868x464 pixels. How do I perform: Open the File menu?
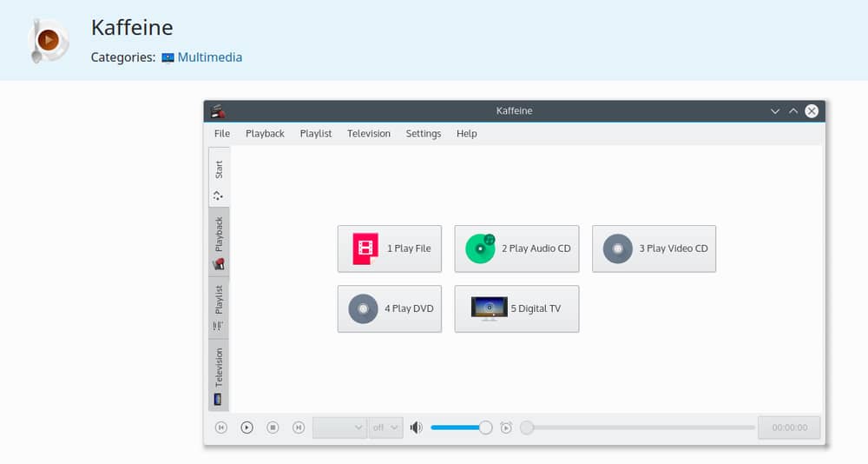point(222,134)
